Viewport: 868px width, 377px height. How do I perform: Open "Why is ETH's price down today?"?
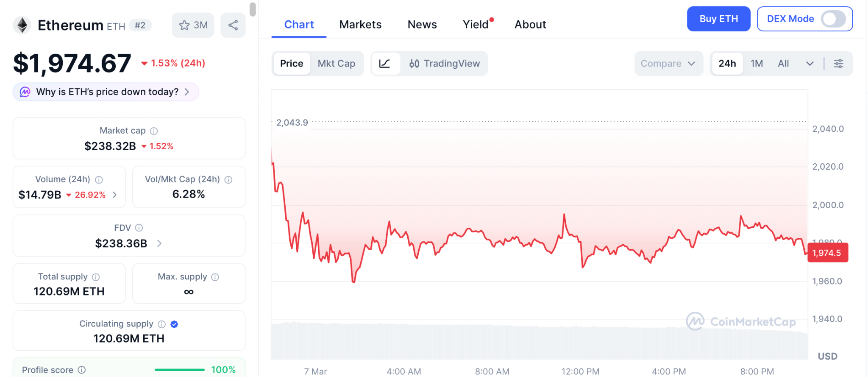pos(106,92)
